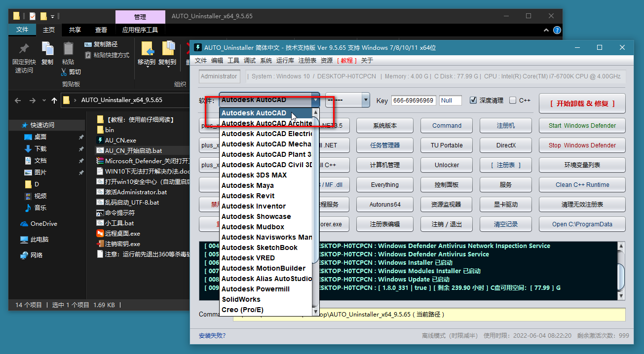Click Explorer help question mark icon
The image size is (644, 354).
pyautogui.click(x=557, y=30)
